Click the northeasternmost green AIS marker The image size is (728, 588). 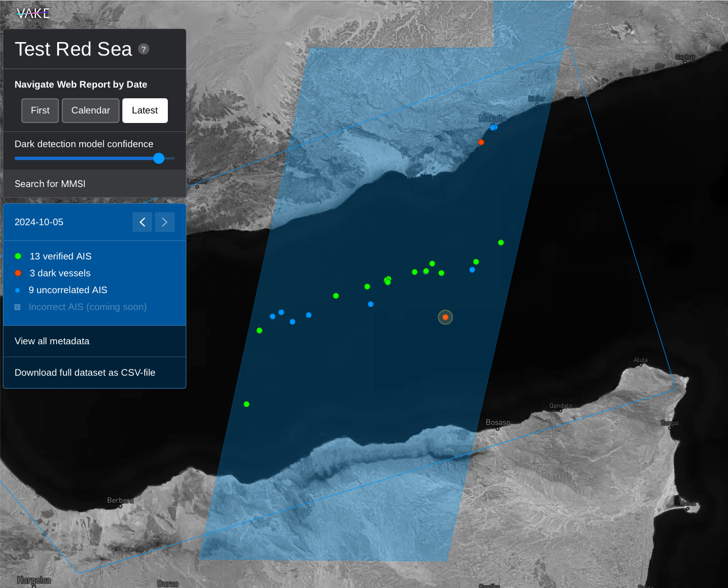(501, 243)
